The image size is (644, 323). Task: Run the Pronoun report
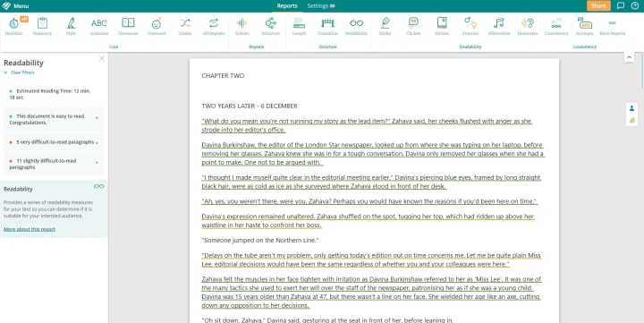pyautogui.click(x=470, y=26)
